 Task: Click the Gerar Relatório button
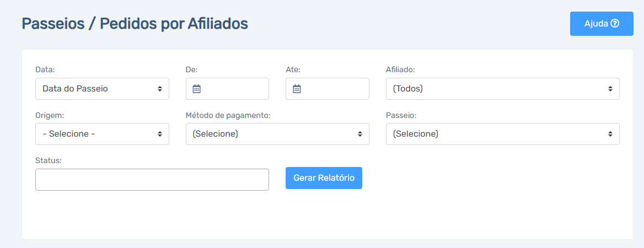click(324, 178)
